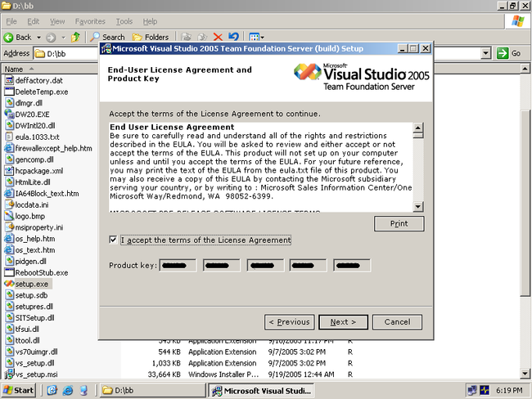Select the DW20.EXE file icon
532x399 pixels.
point(9,114)
